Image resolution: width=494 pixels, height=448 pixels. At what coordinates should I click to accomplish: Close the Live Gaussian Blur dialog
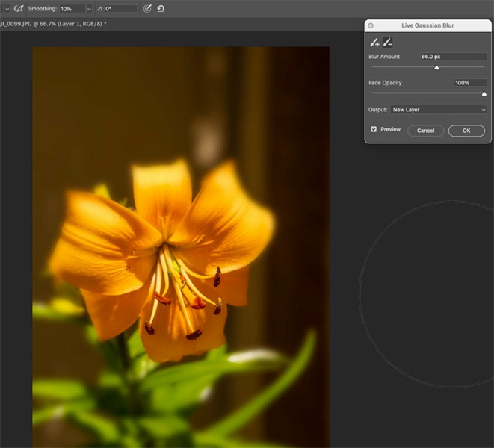[x=371, y=25]
